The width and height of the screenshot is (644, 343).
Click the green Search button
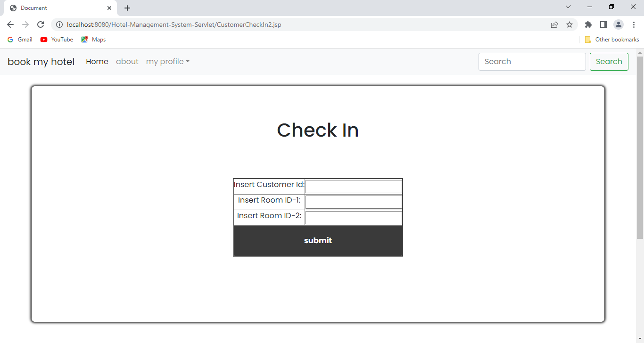609,62
